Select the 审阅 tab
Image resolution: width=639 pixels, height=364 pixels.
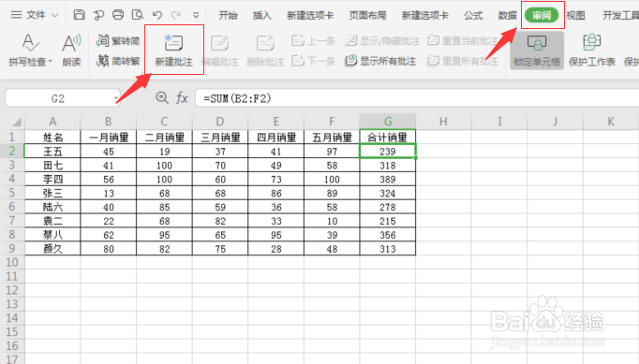click(542, 16)
